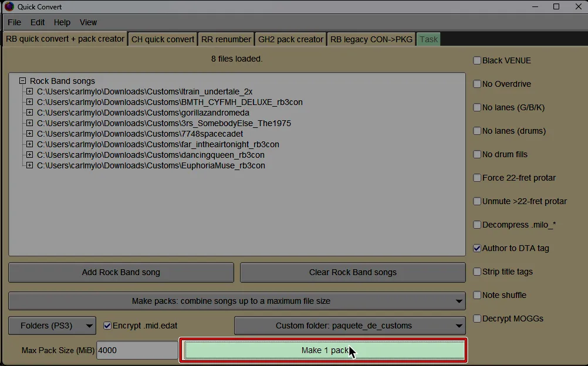Switch to RB quick convert + pack creator tab
This screenshot has width=588, height=366.
pyautogui.click(x=65, y=39)
